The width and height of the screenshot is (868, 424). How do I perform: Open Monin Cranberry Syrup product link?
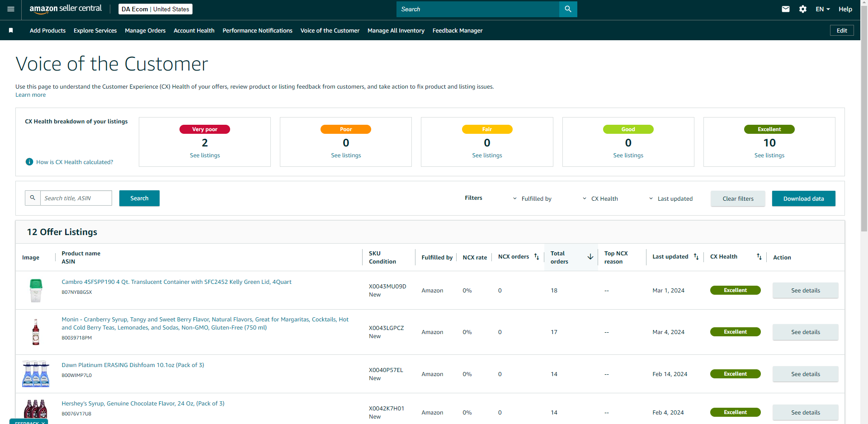coord(205,323)
